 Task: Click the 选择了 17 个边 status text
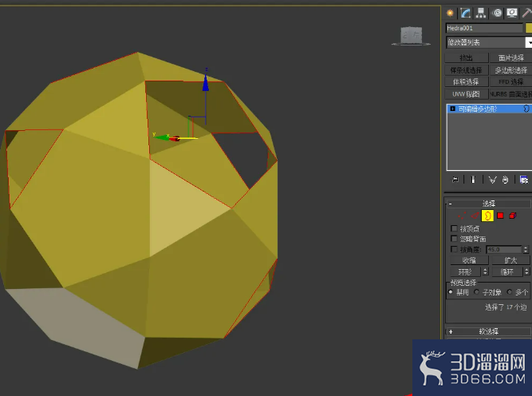506,307
